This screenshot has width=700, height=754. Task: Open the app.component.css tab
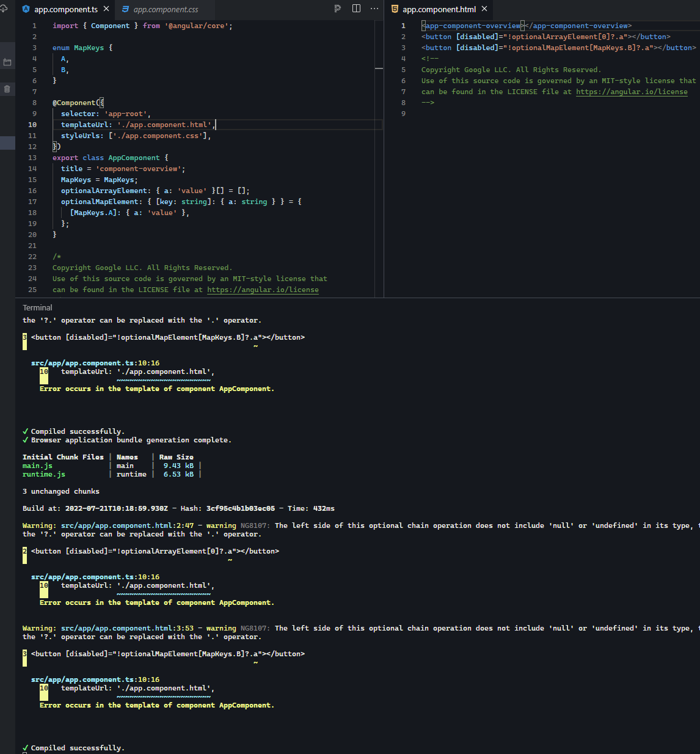(166, 9)
